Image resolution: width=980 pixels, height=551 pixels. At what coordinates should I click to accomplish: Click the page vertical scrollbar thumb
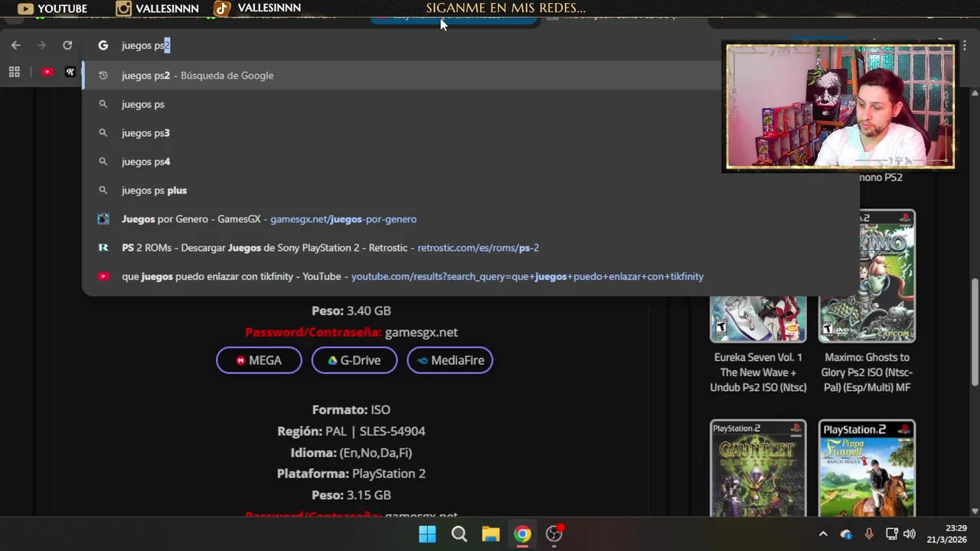pos(975,333)
